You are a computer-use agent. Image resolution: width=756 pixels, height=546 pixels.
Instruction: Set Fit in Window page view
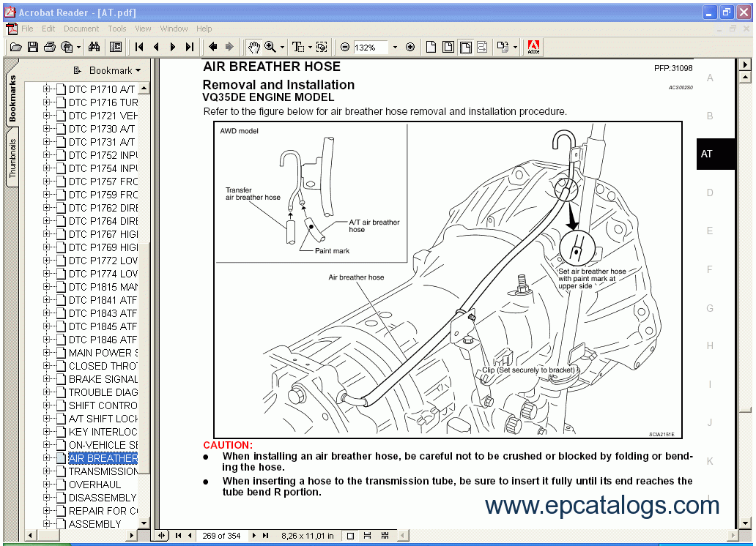[448, 47]
